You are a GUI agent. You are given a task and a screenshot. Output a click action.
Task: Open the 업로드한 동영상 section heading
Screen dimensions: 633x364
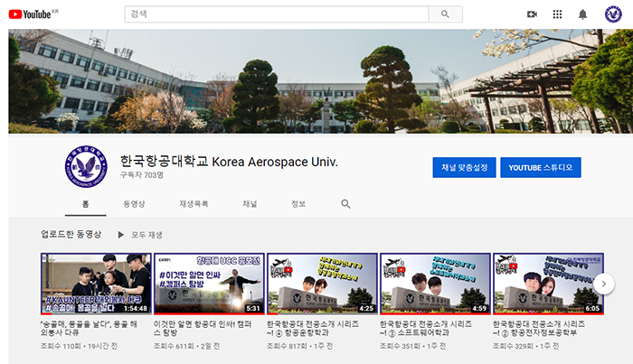point(71,234)
